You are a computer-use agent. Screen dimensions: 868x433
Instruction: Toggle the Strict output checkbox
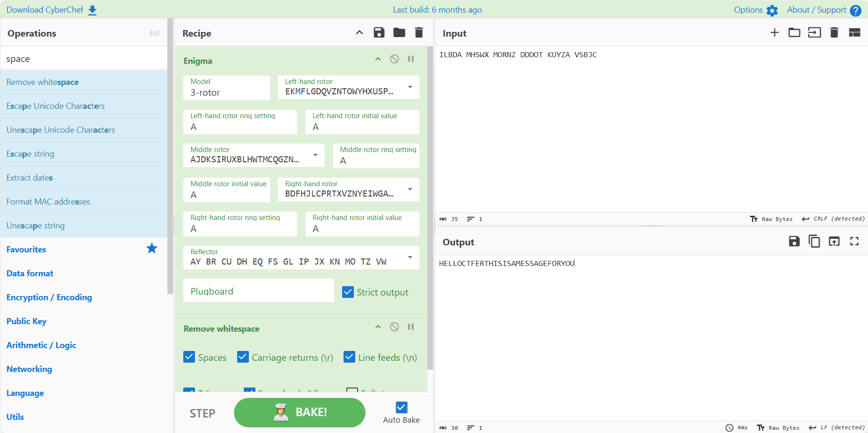(348, 292)
